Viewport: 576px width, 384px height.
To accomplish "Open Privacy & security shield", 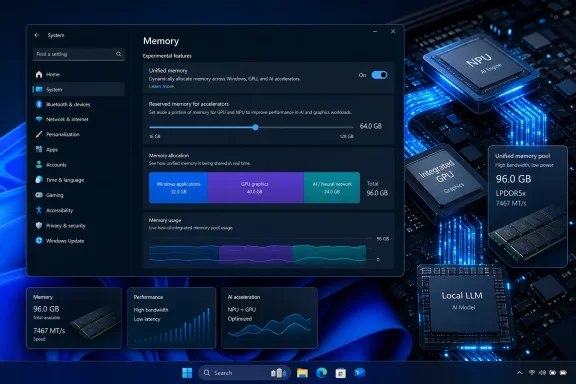I will click(39, 225).
